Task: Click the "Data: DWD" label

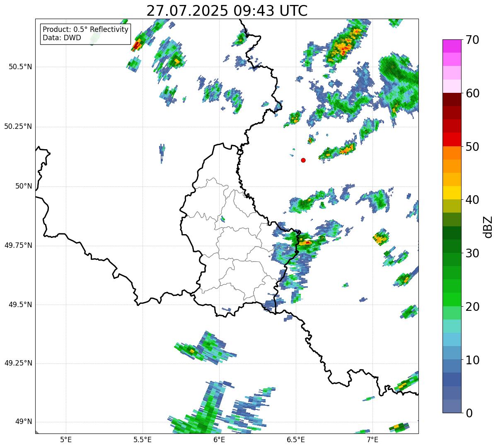Action: point(62,38)
